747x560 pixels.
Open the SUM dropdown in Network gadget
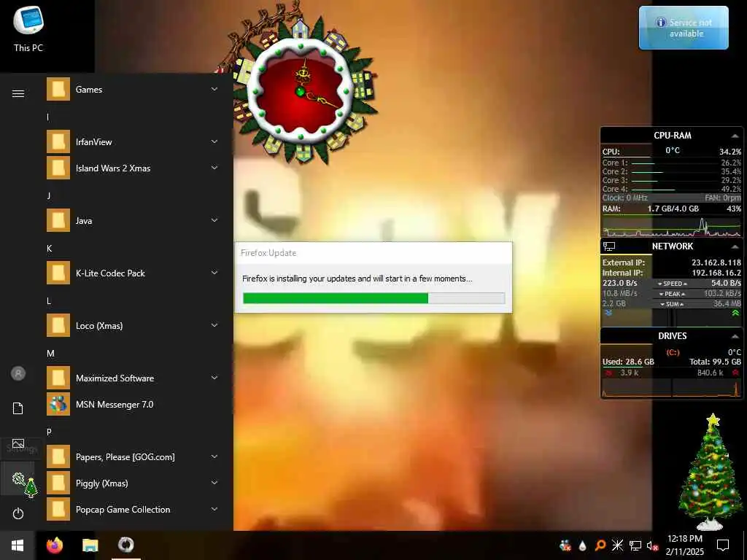coord(672,304)
